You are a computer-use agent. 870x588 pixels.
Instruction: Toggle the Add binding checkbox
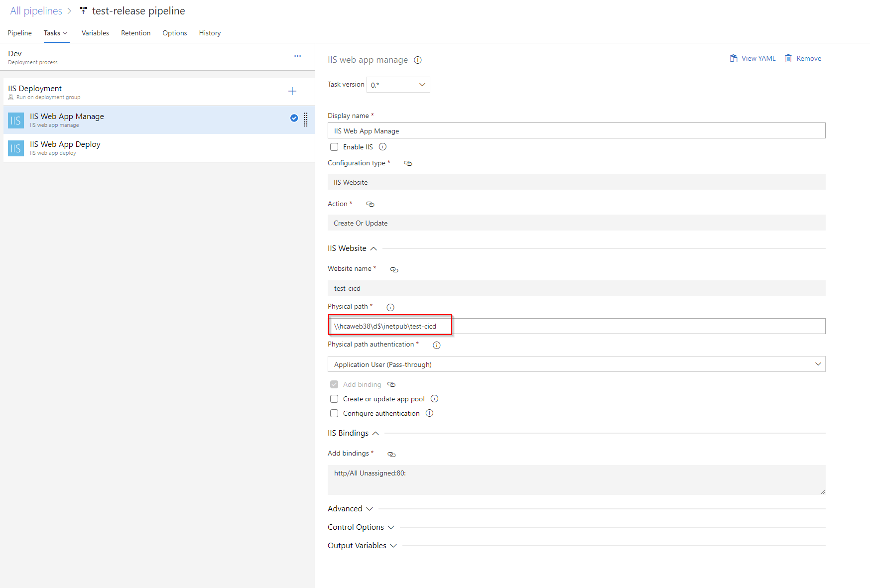point(334,384)
